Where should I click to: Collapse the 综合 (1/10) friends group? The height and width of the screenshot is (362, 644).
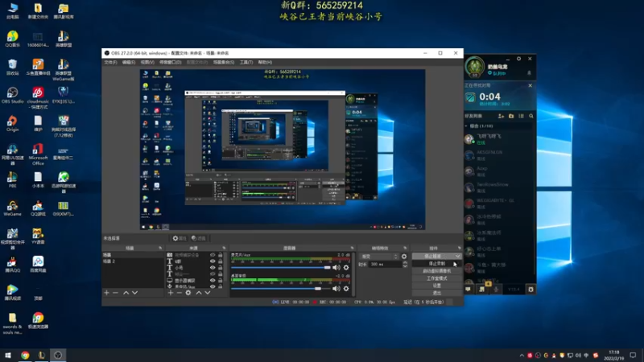[467, 126]
